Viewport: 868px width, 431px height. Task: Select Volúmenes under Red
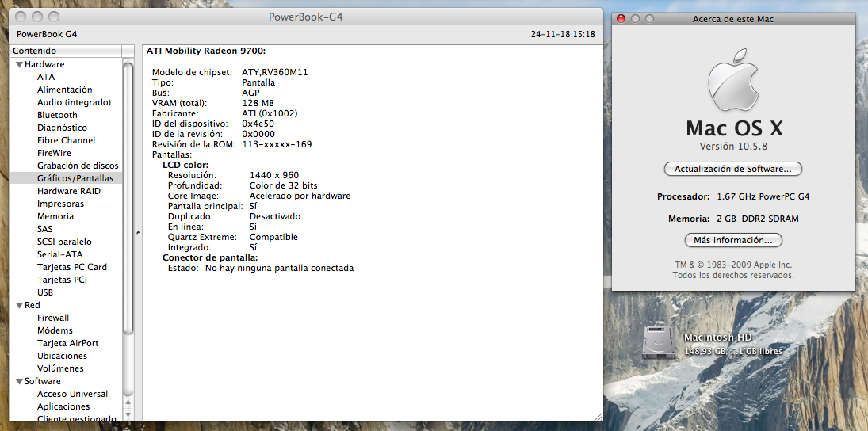click(x=60, y=369)
